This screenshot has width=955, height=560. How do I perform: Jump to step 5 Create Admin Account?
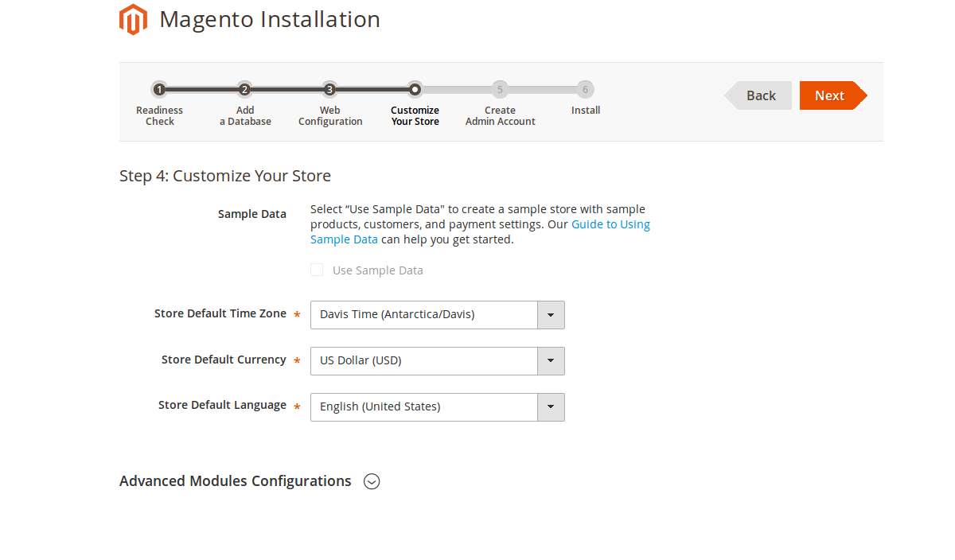[500, 104]
